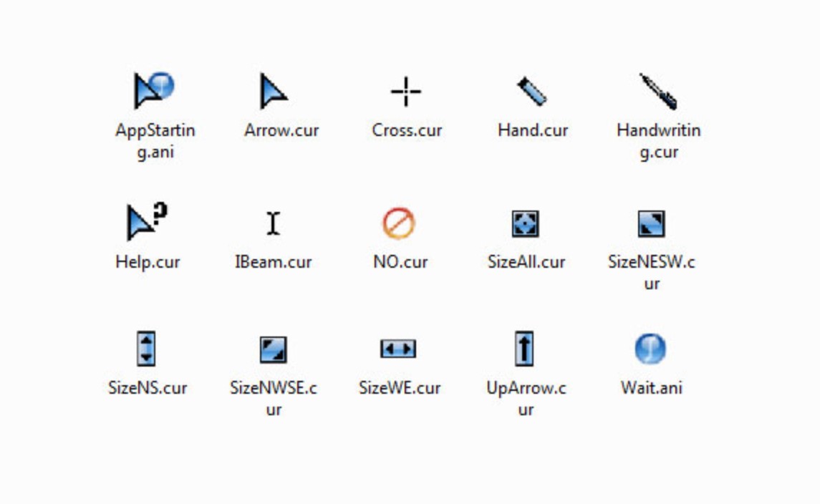Select the SizeAll.cur move icon
The height and width of the screenshot is (504, 820).
click(x=526, y=224)
